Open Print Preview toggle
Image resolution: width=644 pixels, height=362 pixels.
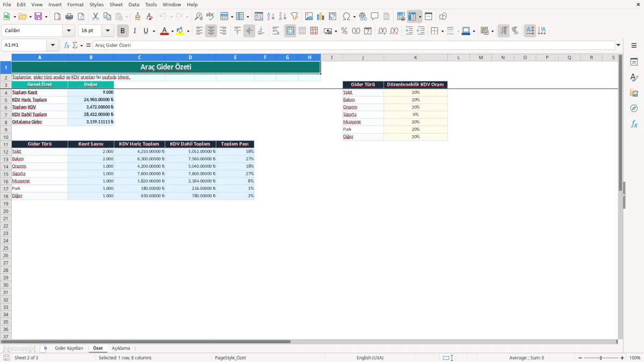point(81,17)
